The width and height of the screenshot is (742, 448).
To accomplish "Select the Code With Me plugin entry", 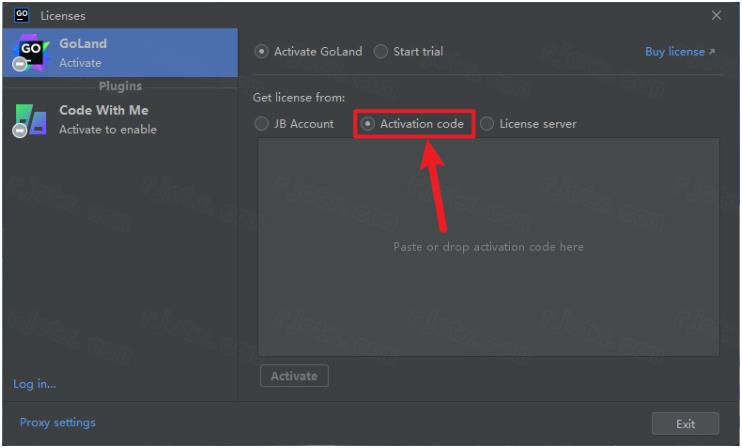I will click(120, 120).
